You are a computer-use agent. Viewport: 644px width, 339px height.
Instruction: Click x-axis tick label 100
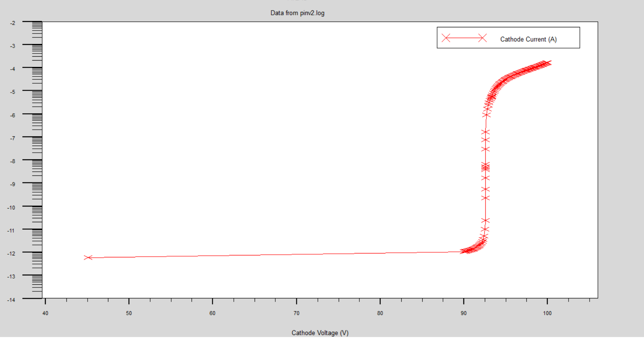[x=547, y=313]
